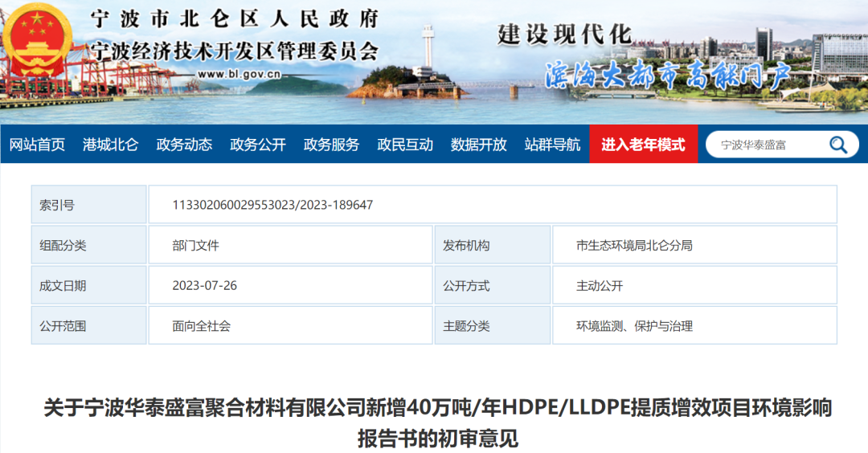Click the 公开方式 label cell
This screenshot has width=868, height=453.
pyautogui.click(x=492, y=285)
